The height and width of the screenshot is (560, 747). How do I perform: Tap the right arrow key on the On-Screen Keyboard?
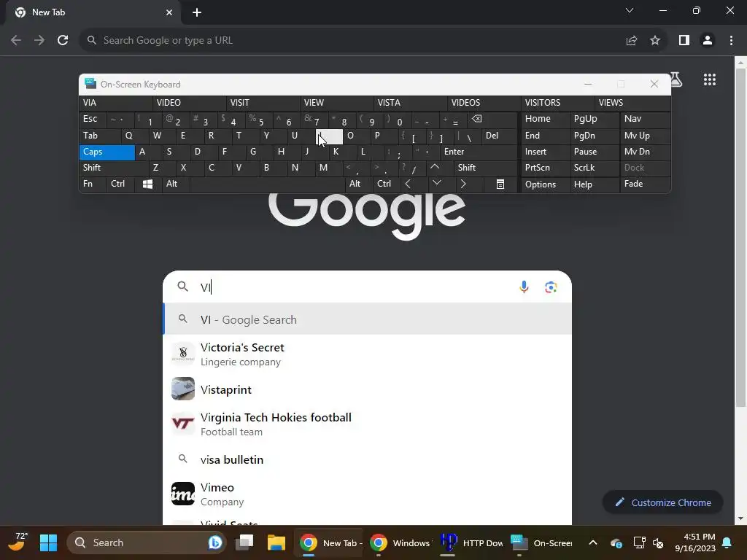coord(463,184)
